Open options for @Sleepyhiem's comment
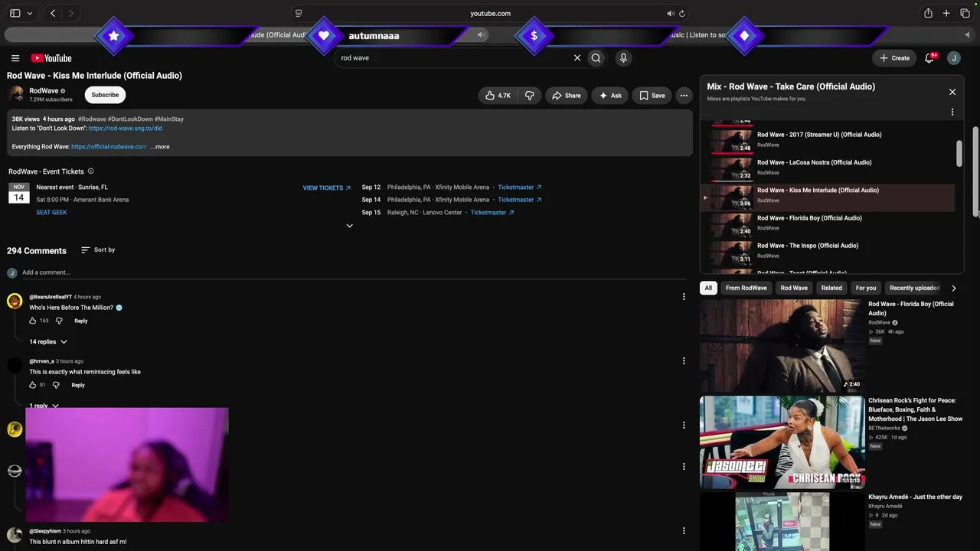The width and height of the screenshot is (980, 551). pyautogui.click(x=684, y=531)
